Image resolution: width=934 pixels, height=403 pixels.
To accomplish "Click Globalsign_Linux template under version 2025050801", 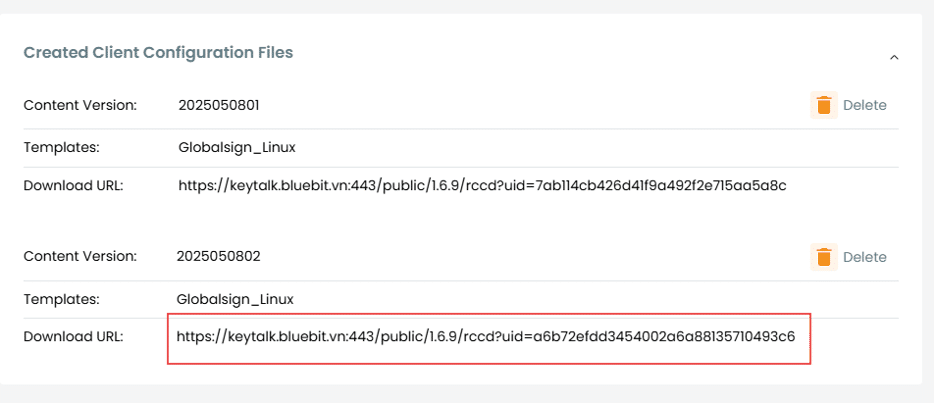I will coord(237,148).
